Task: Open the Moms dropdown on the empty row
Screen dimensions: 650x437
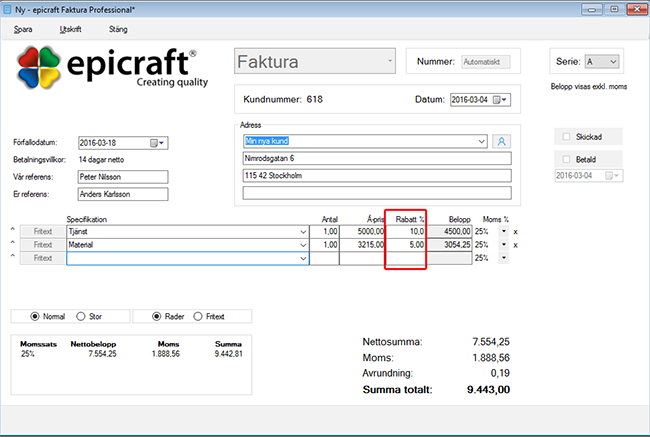Action: pyautogui.click(x=504, y=258)
